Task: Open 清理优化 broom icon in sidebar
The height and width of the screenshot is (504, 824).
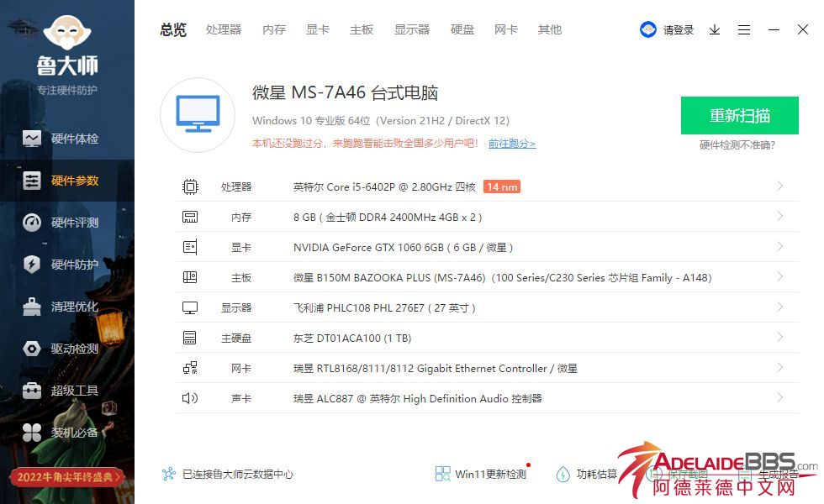Action: click(x=32, y=307)
